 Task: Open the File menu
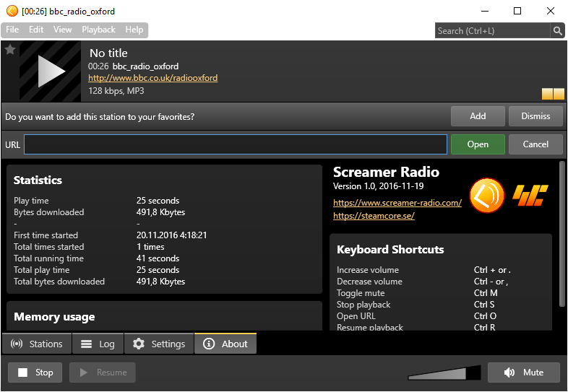[x=12, y=30]
